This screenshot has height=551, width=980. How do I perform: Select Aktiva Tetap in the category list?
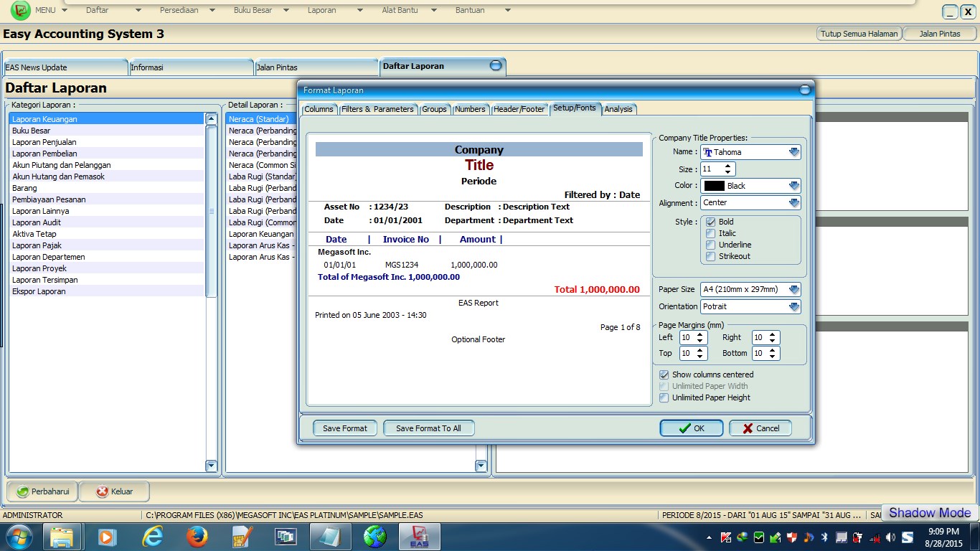click(x=106, y=234)
